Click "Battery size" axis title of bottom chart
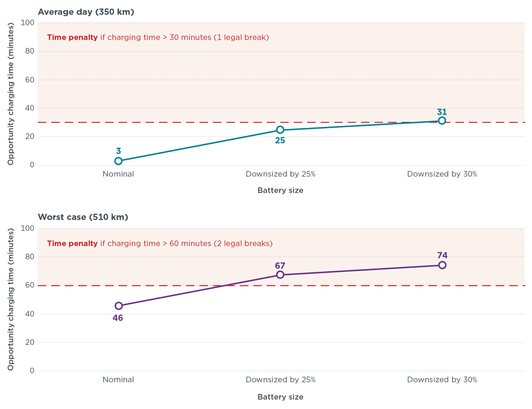The height and width of the screenshot is (409, 532). [280, 397]
